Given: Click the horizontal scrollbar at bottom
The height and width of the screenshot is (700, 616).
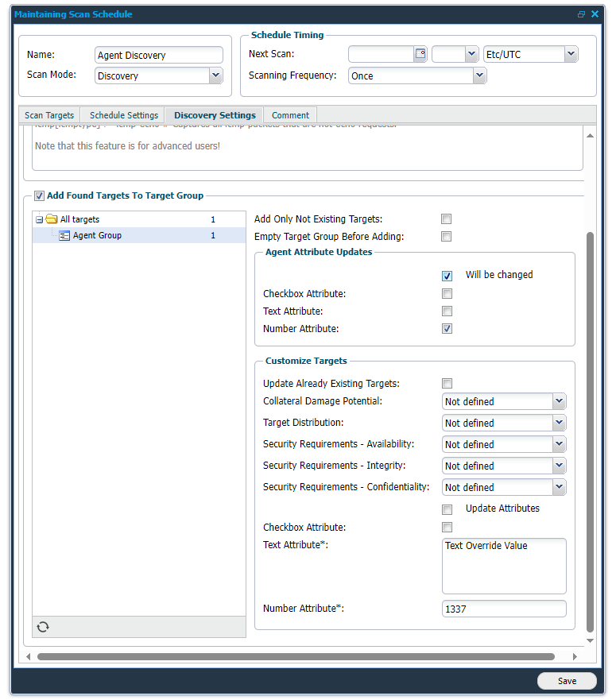Looking at the screenshot, I should click(x=295, y=657).
